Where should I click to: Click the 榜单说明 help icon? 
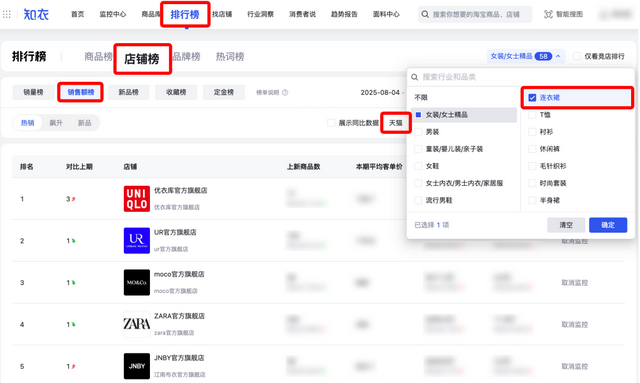point(285,92)
